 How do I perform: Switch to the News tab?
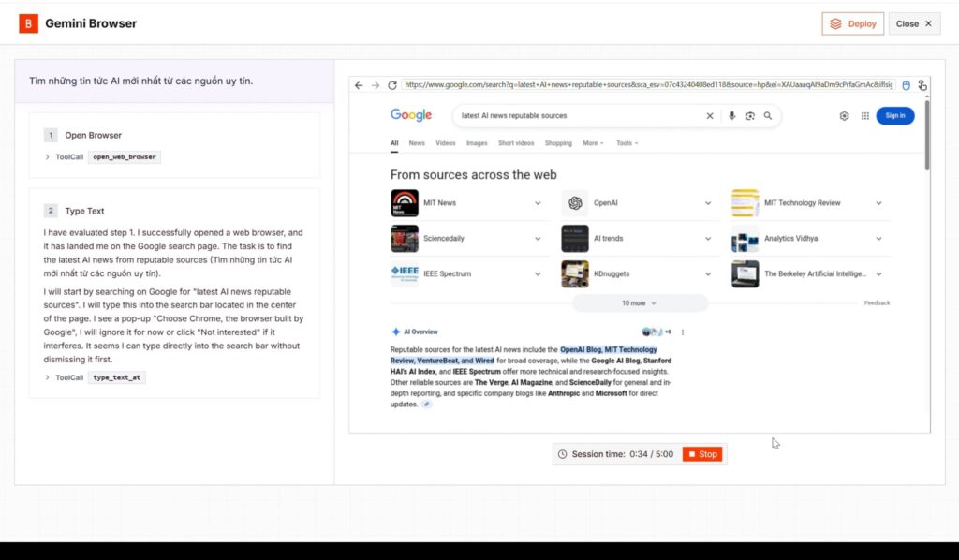(416, 143)
